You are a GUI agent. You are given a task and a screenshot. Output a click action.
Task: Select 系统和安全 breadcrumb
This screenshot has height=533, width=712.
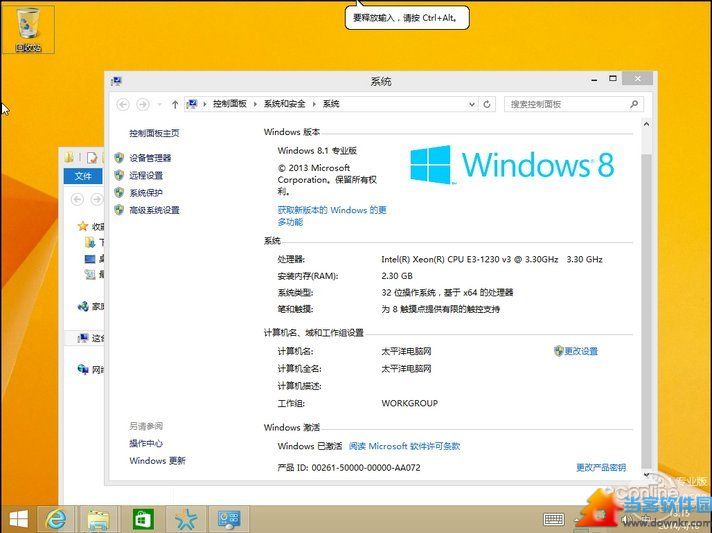[284, 104]
